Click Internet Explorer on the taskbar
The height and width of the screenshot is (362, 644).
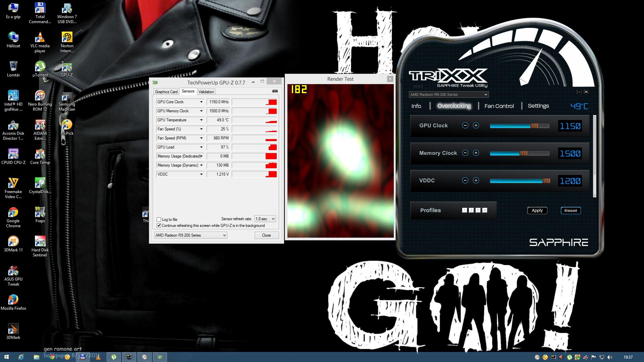(x=21, y=357)
